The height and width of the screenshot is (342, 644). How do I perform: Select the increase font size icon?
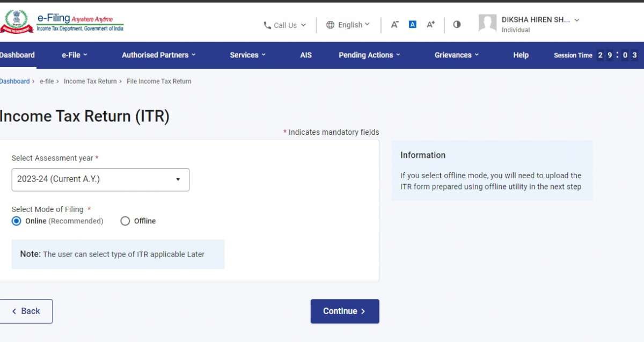[x=430, y=24]
